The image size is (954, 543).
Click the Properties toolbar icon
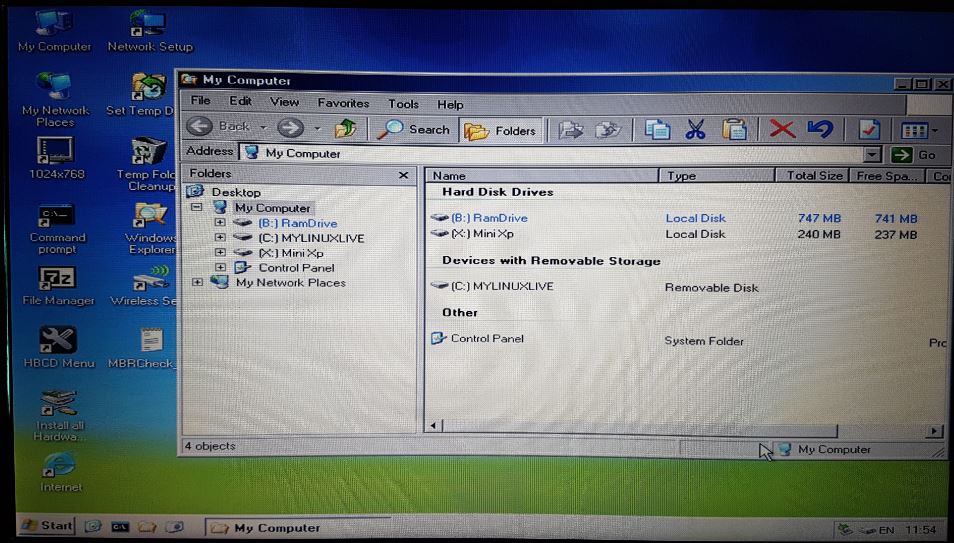point(869,129)
